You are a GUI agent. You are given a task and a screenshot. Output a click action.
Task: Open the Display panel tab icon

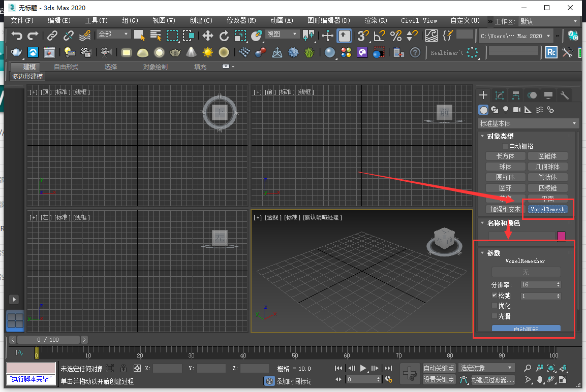pos(548,95)
